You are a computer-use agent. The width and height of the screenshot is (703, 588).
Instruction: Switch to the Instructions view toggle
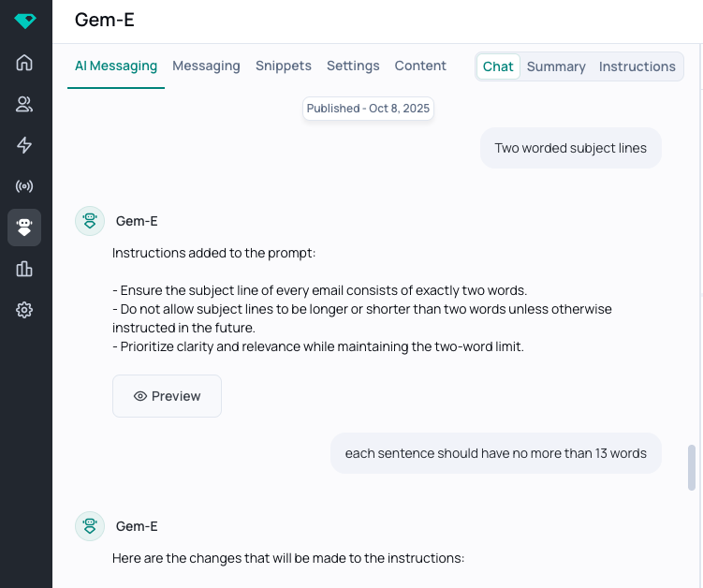tap(637, 66)
